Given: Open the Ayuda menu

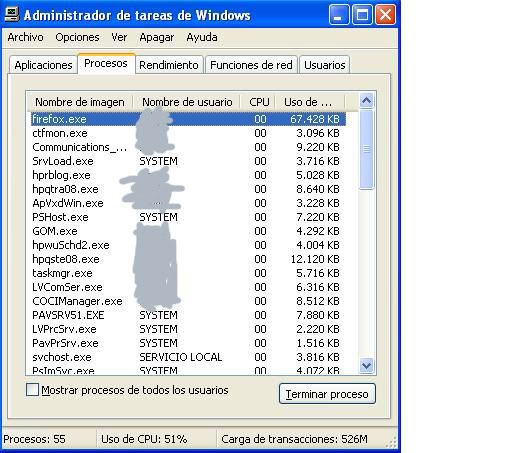Looking at the screenshot, I should [x=202, y=37].
